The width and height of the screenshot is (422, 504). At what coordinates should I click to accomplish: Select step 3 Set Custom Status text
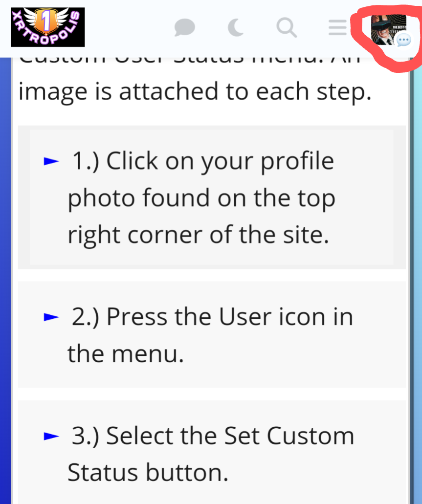point(211,454)
